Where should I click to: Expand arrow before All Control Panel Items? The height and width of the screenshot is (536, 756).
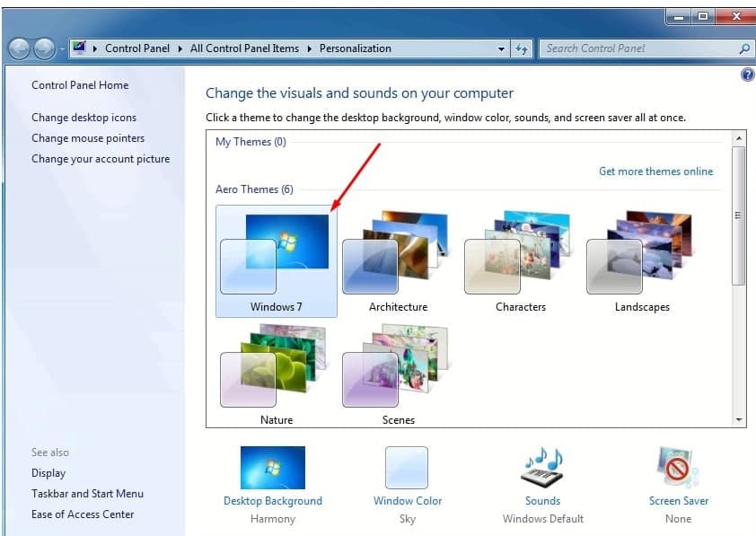180,48
